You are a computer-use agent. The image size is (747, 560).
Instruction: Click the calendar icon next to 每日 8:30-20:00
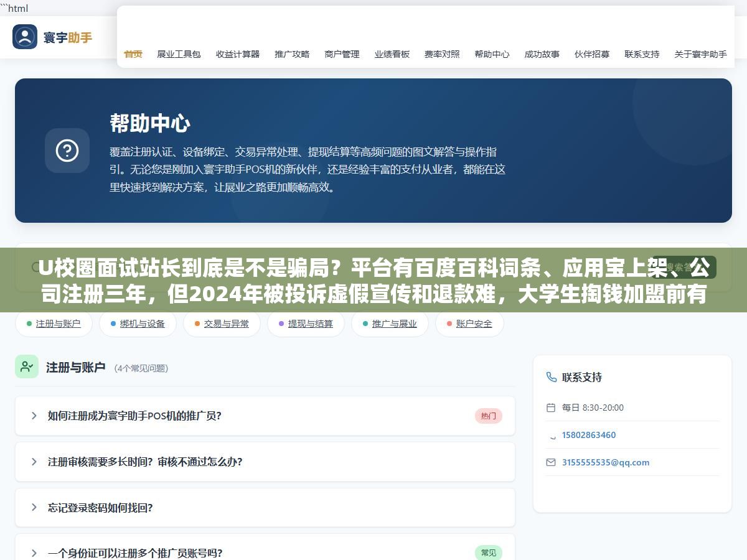tap(551, 408)
